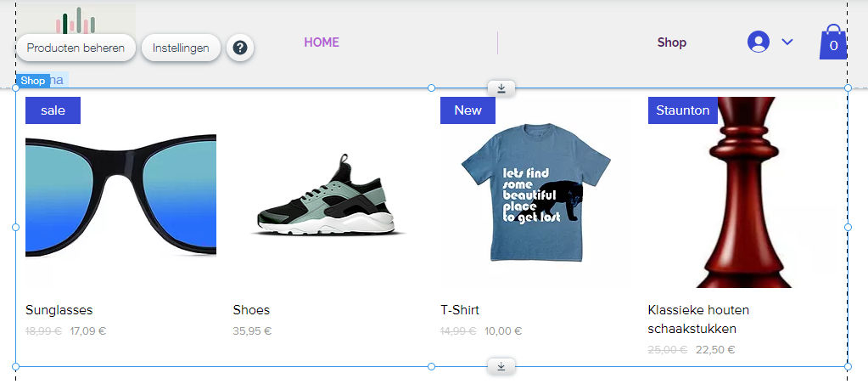868x384 pixels.
Task: Open the HOME menu item
Action: point(322,42)
